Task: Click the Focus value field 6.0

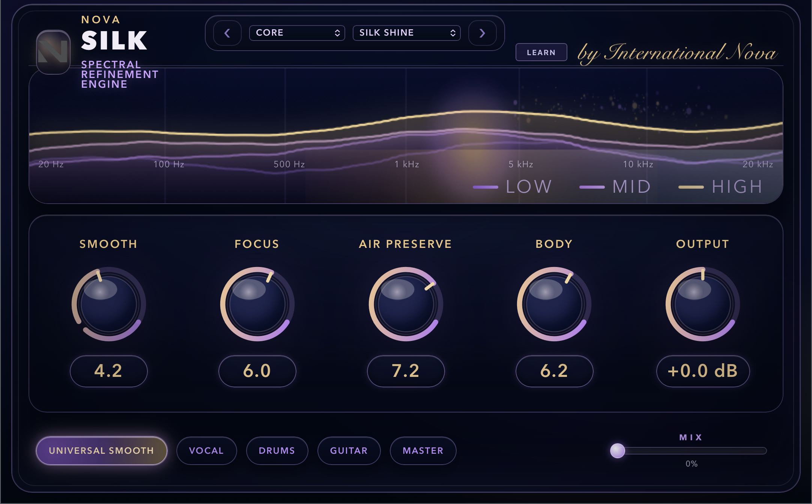Action: pyautogui.click(x=257, y=371)
